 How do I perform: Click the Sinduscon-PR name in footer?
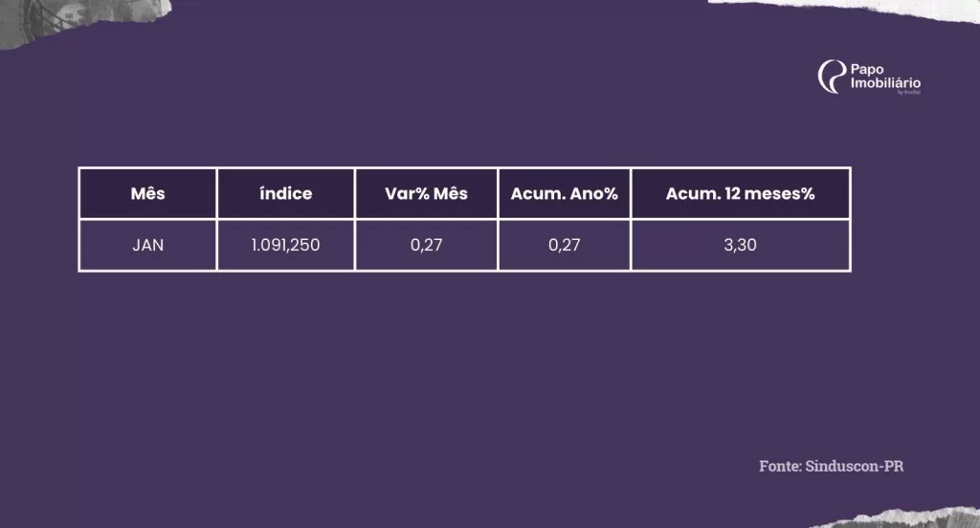[x=855, y=466]
